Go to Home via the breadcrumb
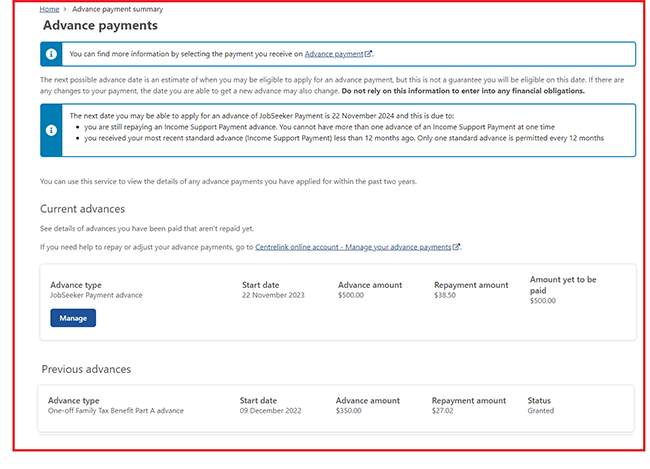 [49, 8]
